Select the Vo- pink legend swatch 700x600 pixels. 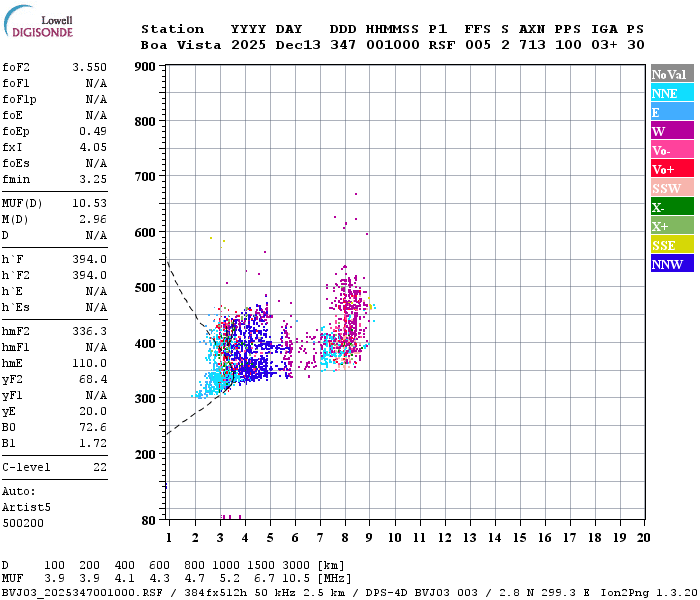pyautogui.click(x=672, y=150)
